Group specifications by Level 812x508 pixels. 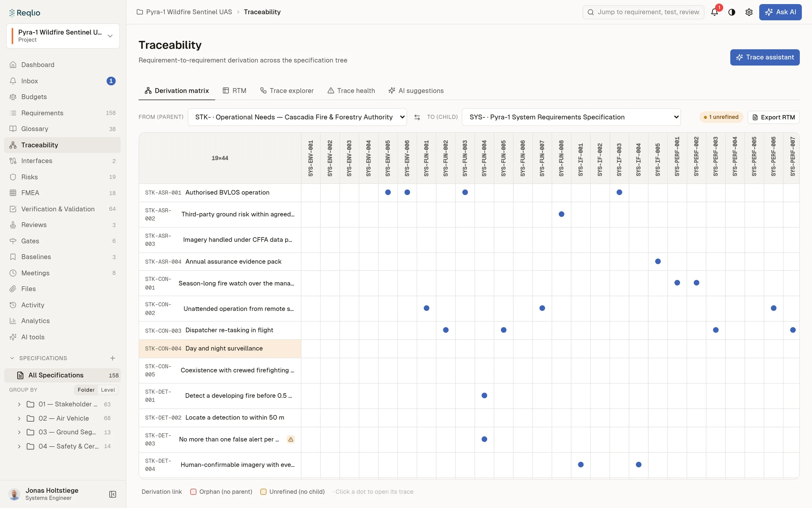(108, 390)
